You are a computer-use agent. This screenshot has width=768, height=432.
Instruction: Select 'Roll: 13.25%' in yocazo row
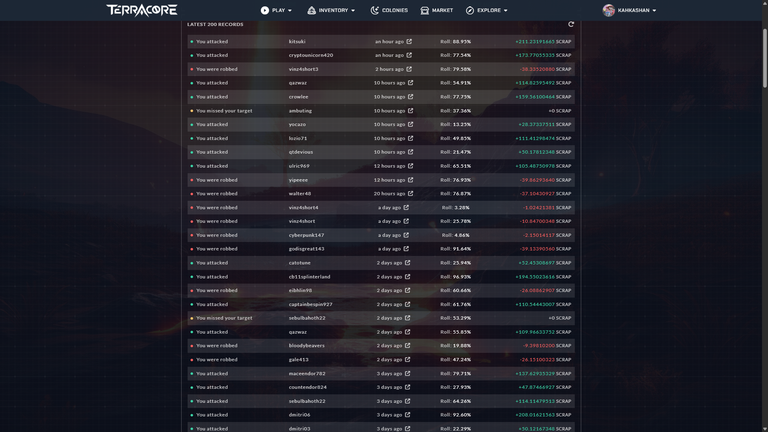point(455,124)
